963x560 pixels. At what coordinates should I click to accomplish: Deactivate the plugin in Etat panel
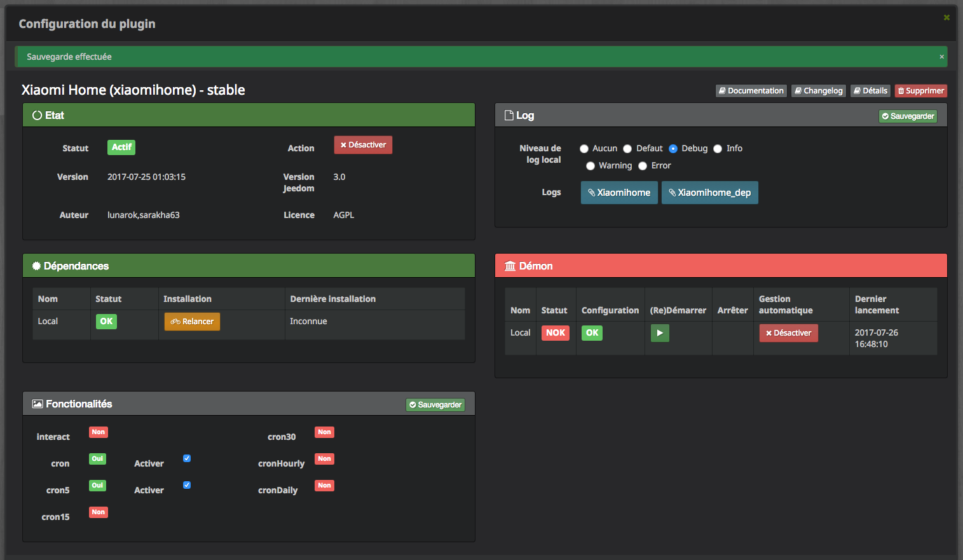[x=363, y=145]
